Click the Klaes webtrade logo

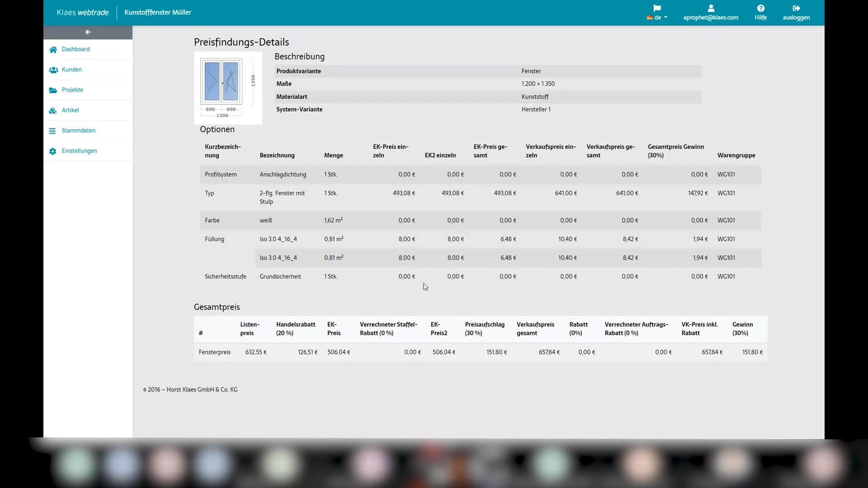click(83, 12)
